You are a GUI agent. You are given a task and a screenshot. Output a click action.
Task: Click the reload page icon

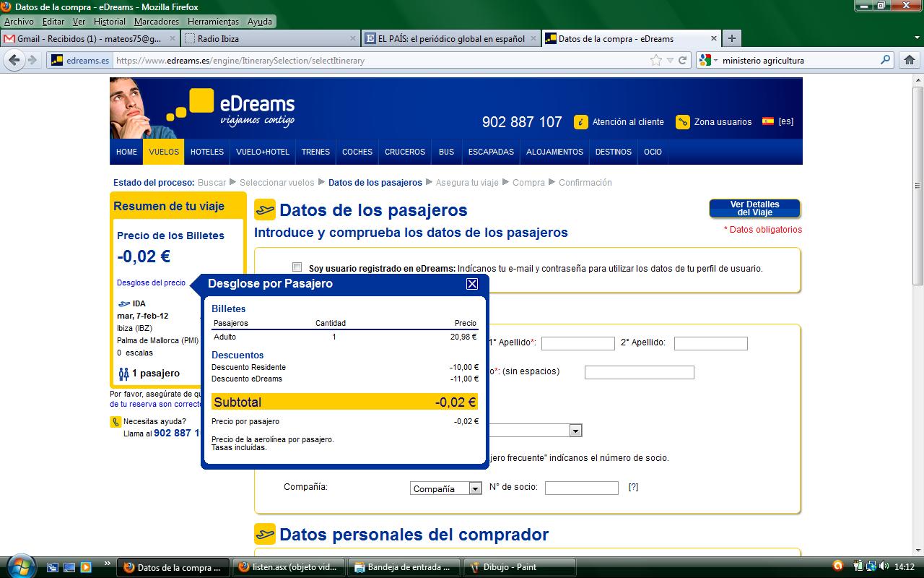pyautogui.click(x=683, y=61)
